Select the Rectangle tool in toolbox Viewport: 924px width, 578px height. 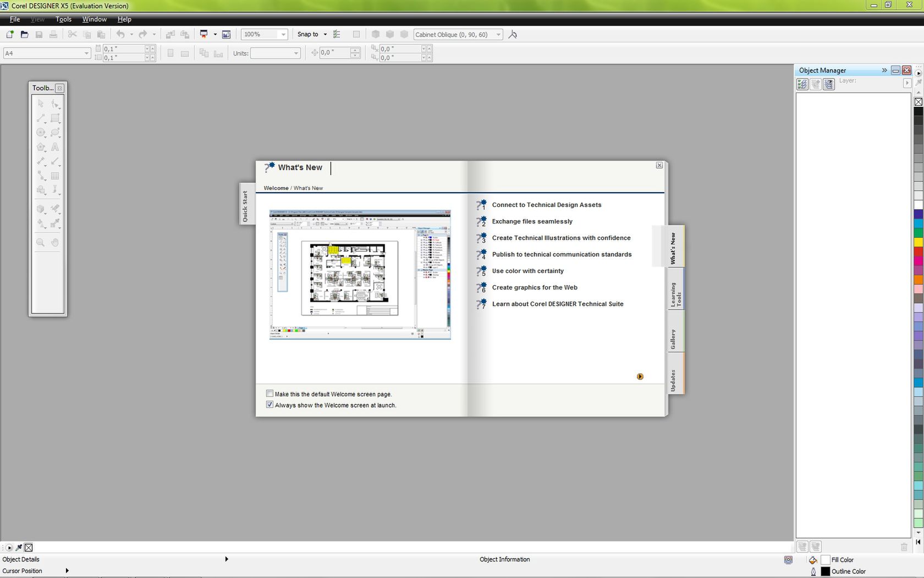tap(55, 118)
